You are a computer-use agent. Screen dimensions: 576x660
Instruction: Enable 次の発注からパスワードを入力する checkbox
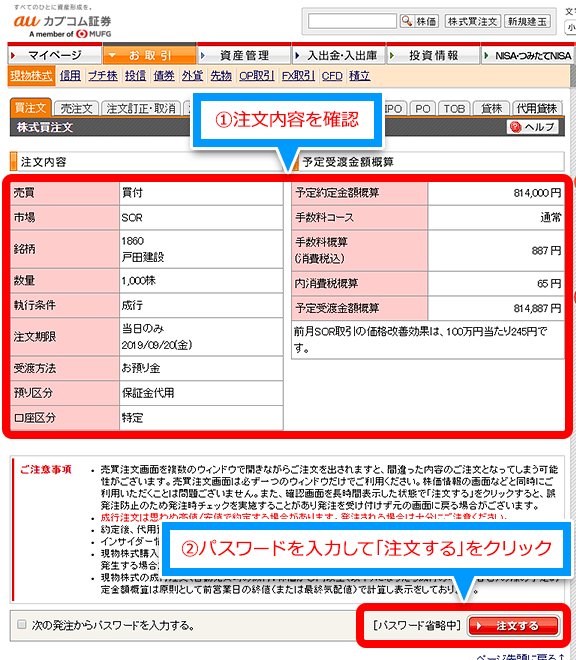[x=21, y=624]
